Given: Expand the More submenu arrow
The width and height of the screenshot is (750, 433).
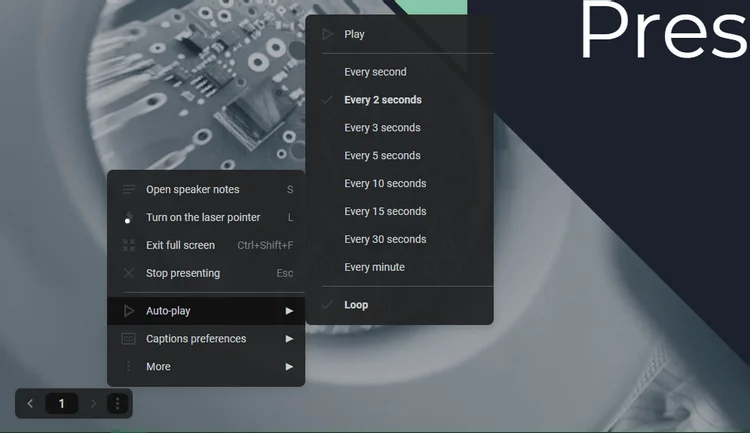Looking at the screenshot, I should [289, 367].
